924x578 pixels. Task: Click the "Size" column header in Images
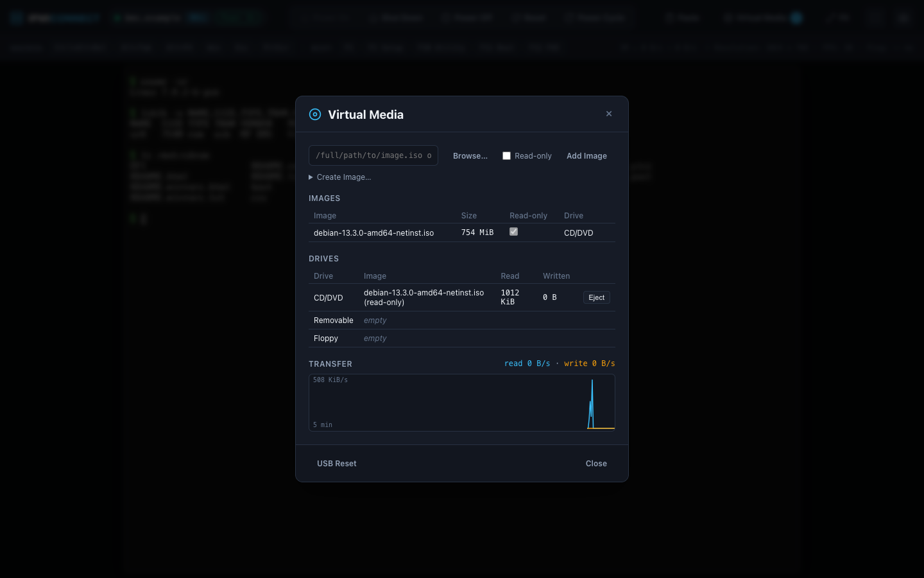click(469, 216)
